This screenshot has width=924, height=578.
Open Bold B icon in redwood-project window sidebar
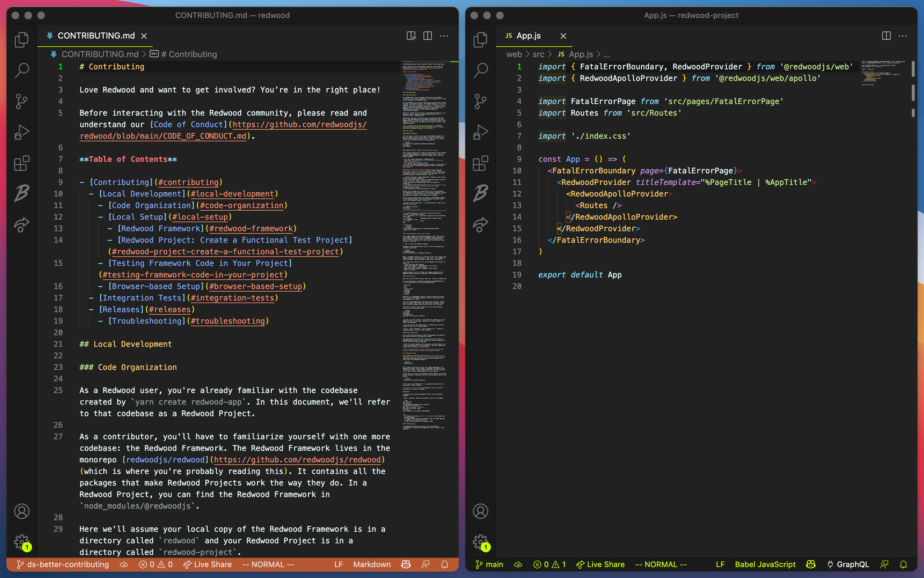480,193
